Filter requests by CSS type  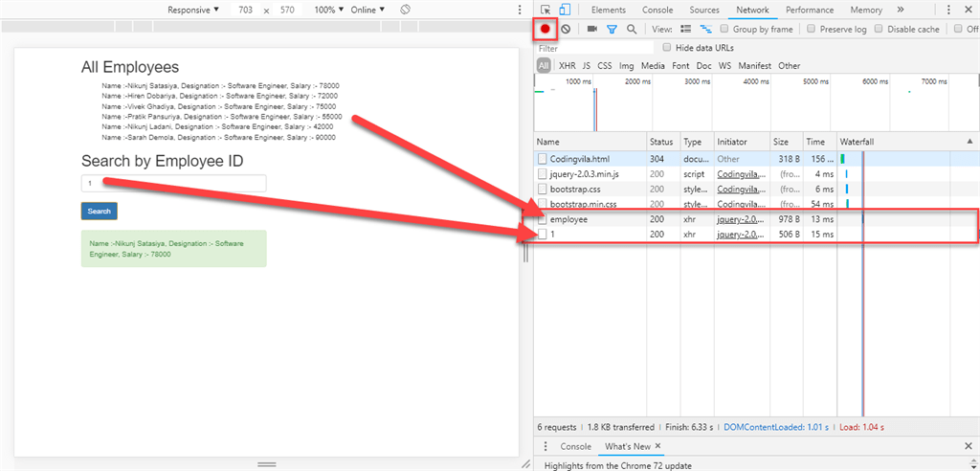coord(605,66)
